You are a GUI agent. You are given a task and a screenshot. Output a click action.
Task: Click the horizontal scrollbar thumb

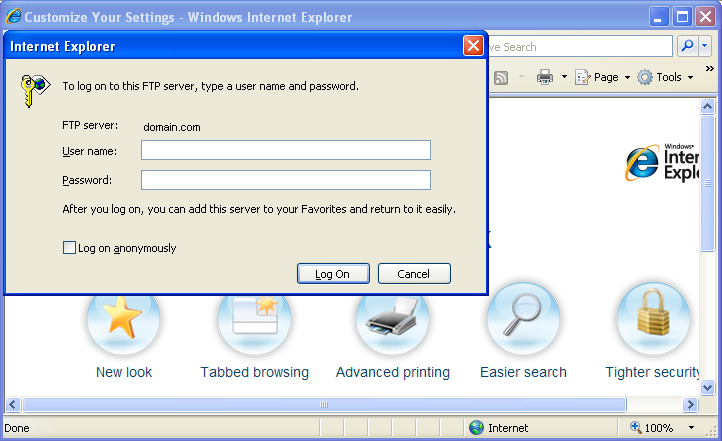click(324, 405)
